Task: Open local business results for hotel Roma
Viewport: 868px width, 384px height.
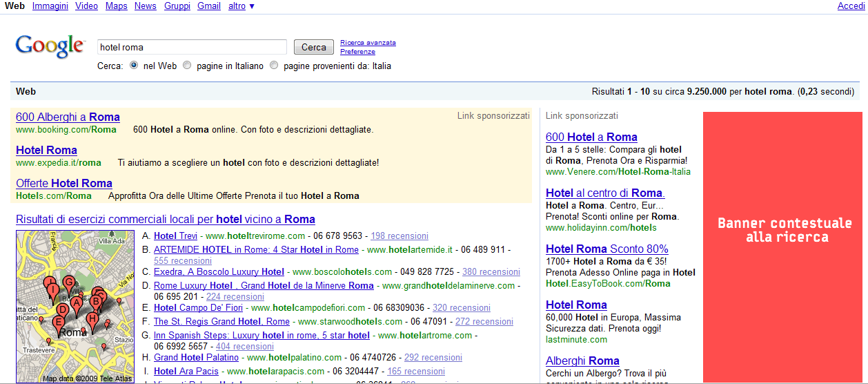Action: pos(166,219)
